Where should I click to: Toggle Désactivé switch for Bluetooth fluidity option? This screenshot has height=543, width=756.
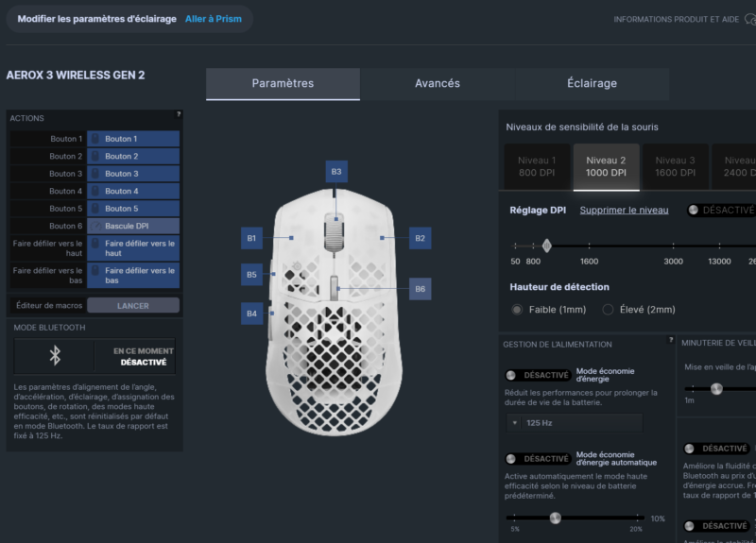pyautogui.click(x=716, y=449)
